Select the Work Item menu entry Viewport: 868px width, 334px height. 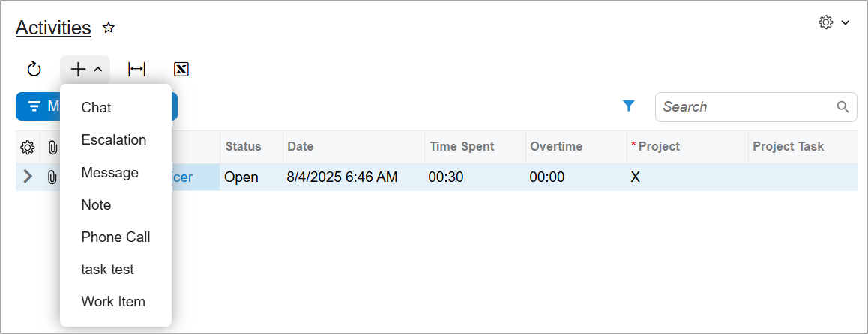(x=113, y=302)
